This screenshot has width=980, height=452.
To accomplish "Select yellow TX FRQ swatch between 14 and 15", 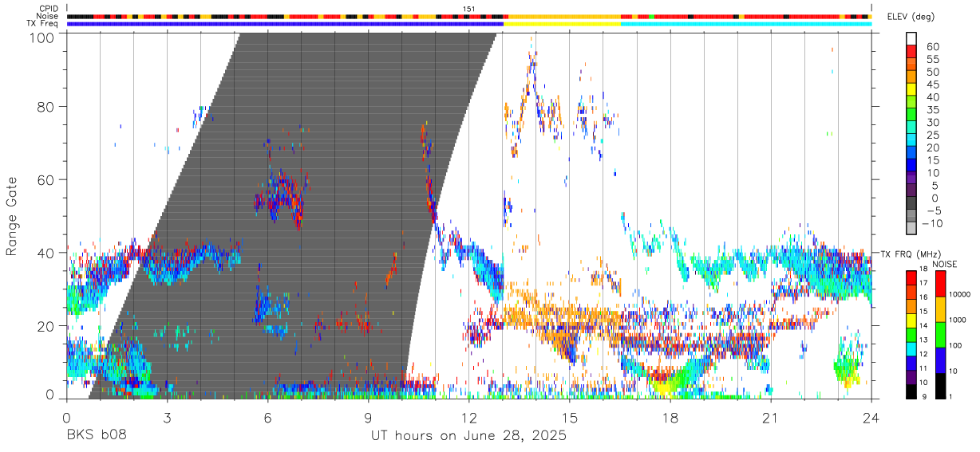I will (911, 320).
